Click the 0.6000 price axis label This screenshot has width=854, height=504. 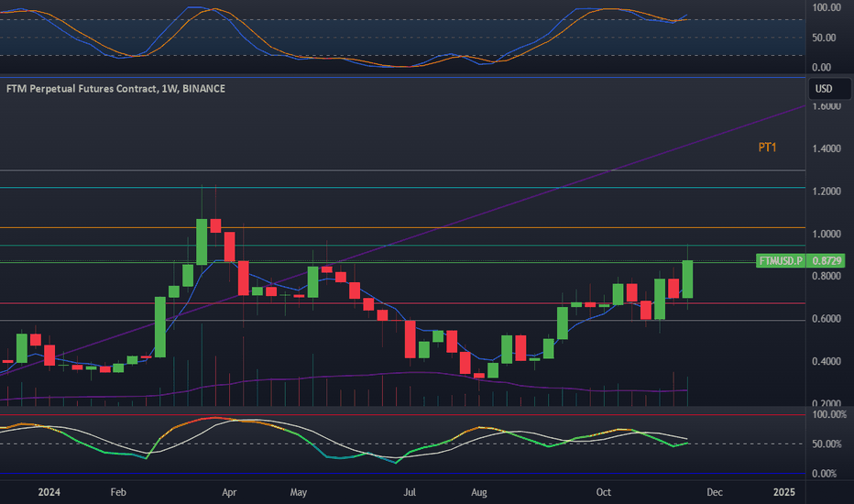pyautogui.click(x=827, y=319)
